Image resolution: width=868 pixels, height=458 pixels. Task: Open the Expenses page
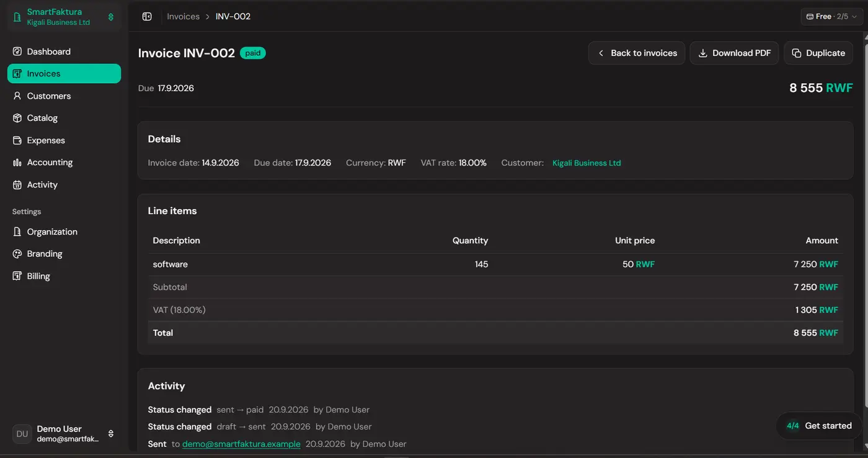click(x=64, y=140)
